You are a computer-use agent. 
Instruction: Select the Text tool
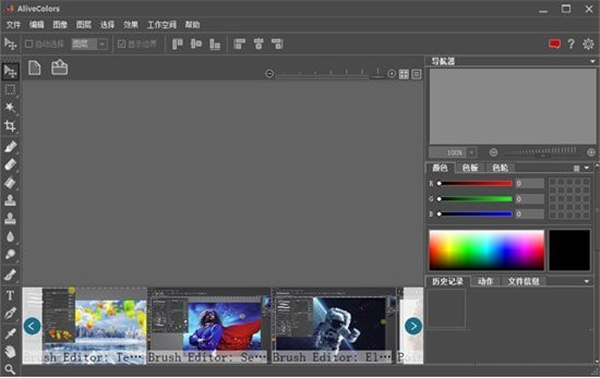pos(10,295)
